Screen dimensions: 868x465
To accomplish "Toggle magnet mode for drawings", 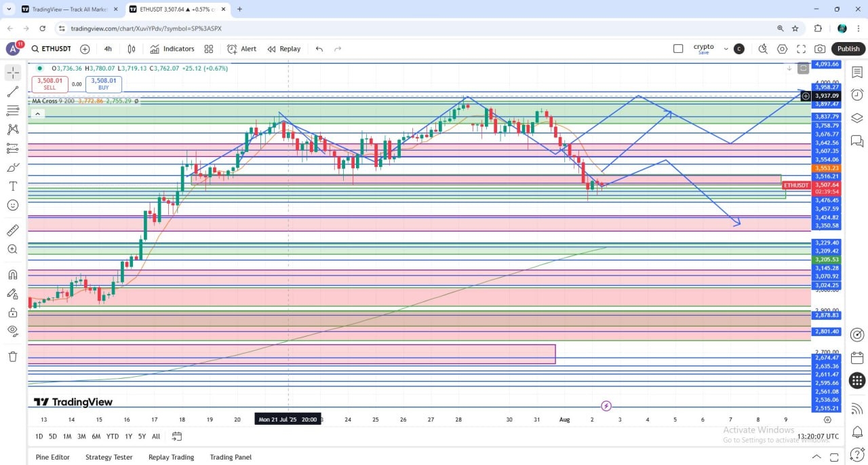I will [x=13, y=275].
